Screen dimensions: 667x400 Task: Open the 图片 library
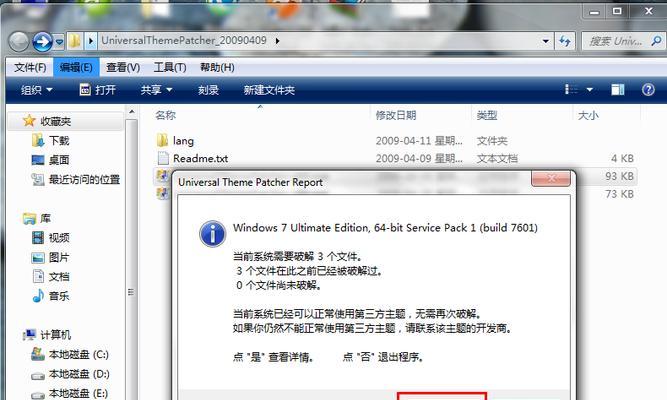tap(59, 257)
